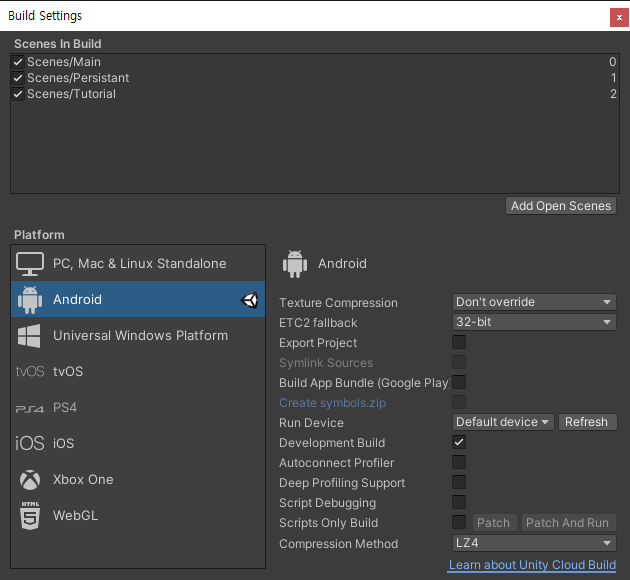Select the Xbox One platform row

point(138,480)
